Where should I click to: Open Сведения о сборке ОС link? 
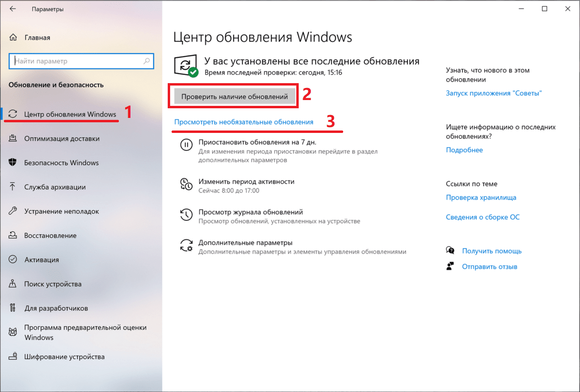483,217
